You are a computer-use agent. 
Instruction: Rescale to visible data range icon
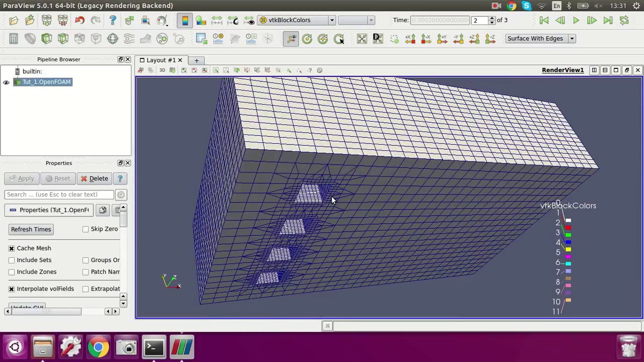pos(249,20)
